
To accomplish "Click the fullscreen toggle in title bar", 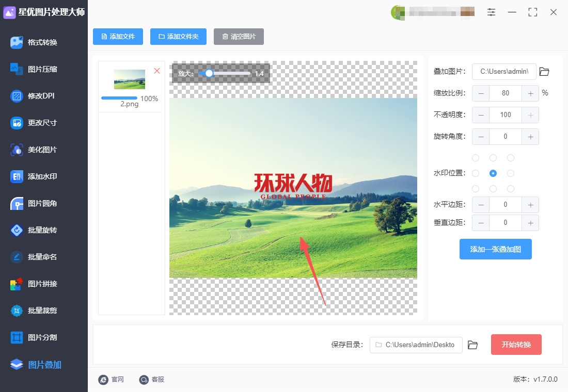I will [532, 12].
